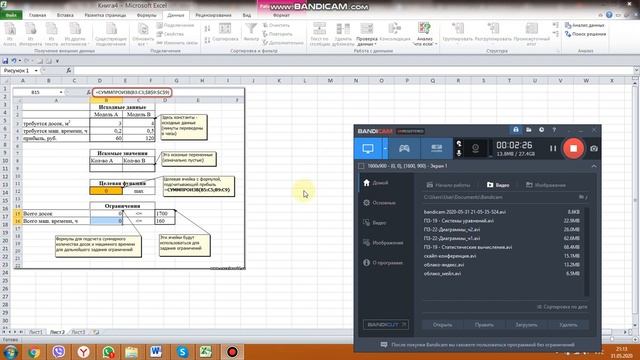This screenshot has height=360, width=640.
Task: Click Анализ данных in the Анализ group
Action: pos(584,25)
